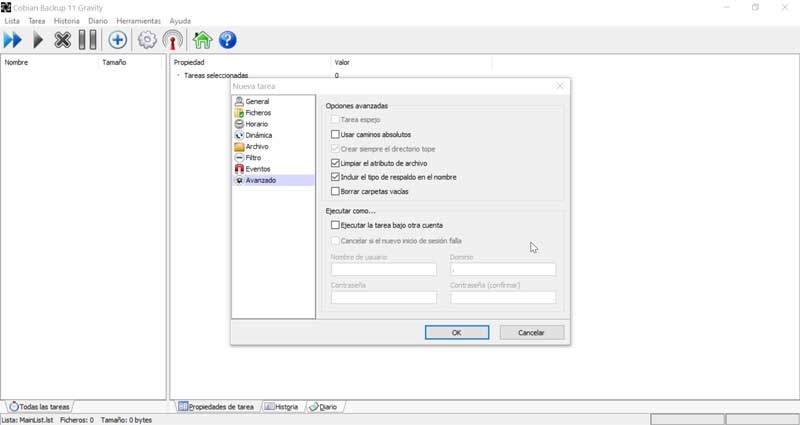
Task: Switch to Todas las tareas tab
Action: [40, 407]
